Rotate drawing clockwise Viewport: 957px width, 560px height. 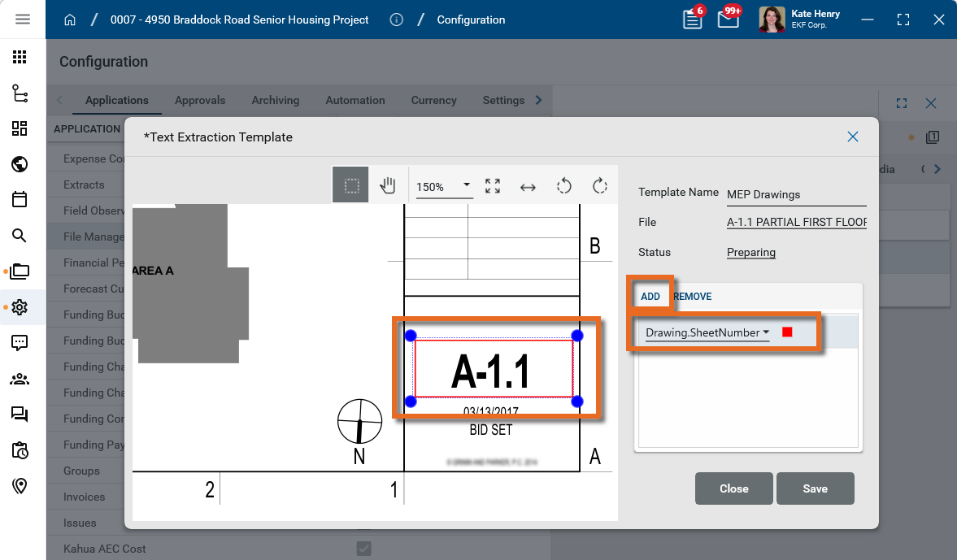[600, 186]
